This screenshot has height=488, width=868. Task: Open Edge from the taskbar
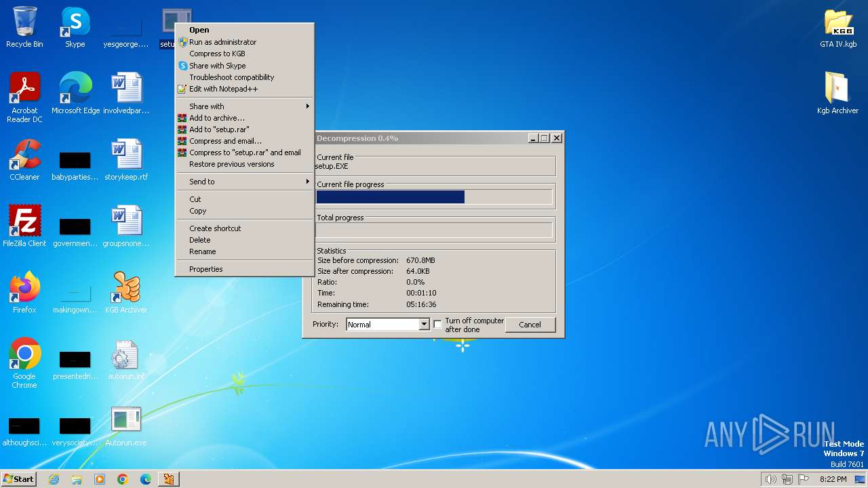click(x=146, y=479)
